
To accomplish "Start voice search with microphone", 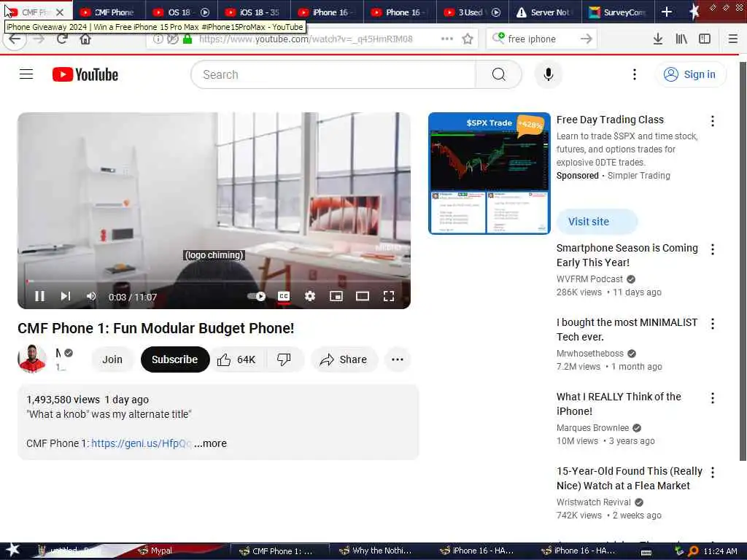I will [x=549, y=75].
